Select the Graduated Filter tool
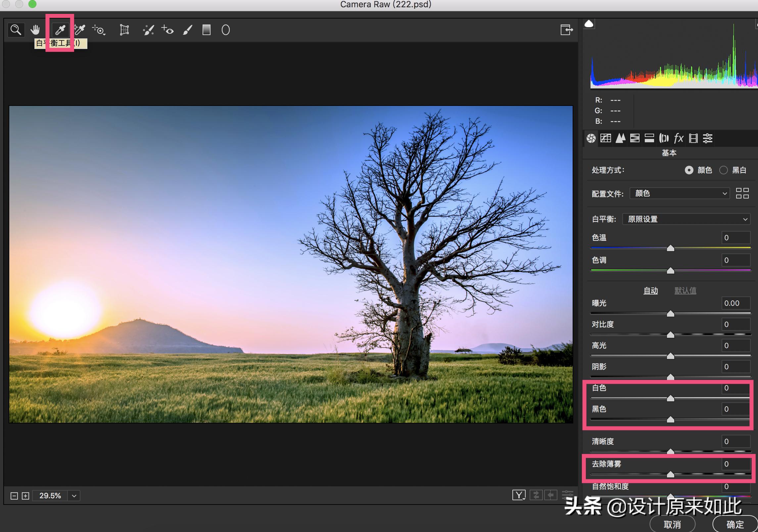The height and width of the screenshot is (532, 758). 207,30
